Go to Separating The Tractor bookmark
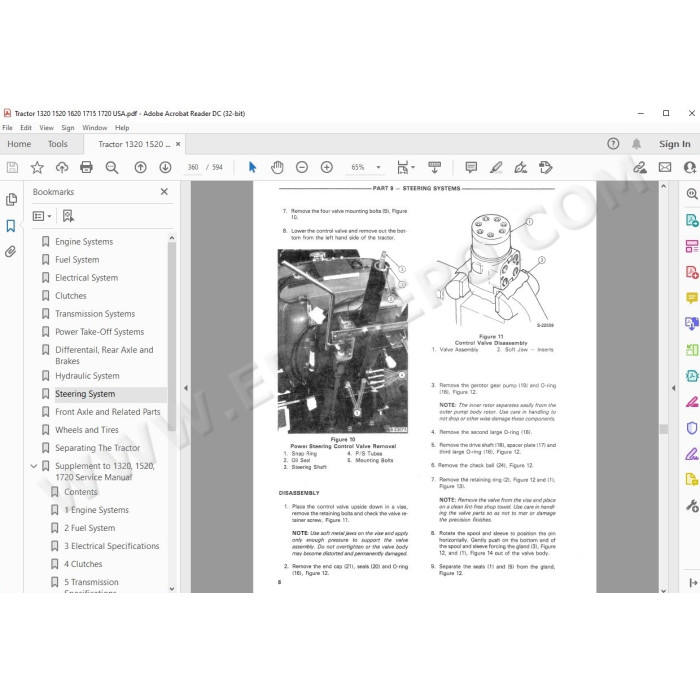The image size is (700, 700). point(98,448)
